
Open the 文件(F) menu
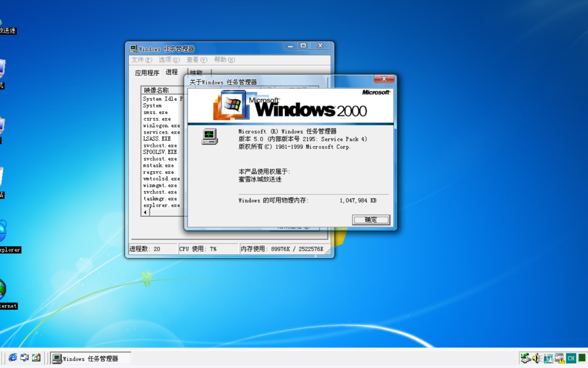142,60
